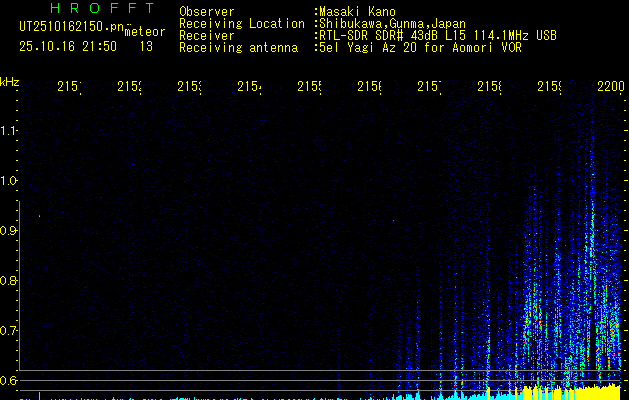
Task: Click the 0.6 kHz frequency label
Action: pos(8,380)
